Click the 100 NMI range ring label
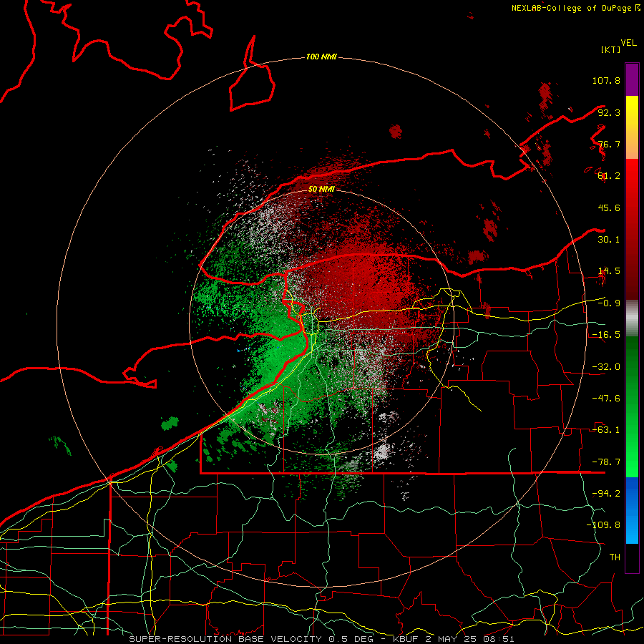 tap(321, 57)
